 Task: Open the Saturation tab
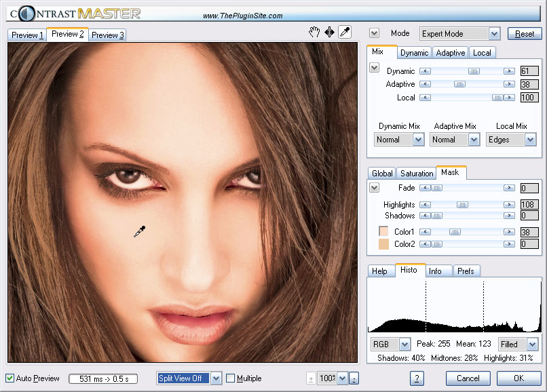tap(416, 174)
